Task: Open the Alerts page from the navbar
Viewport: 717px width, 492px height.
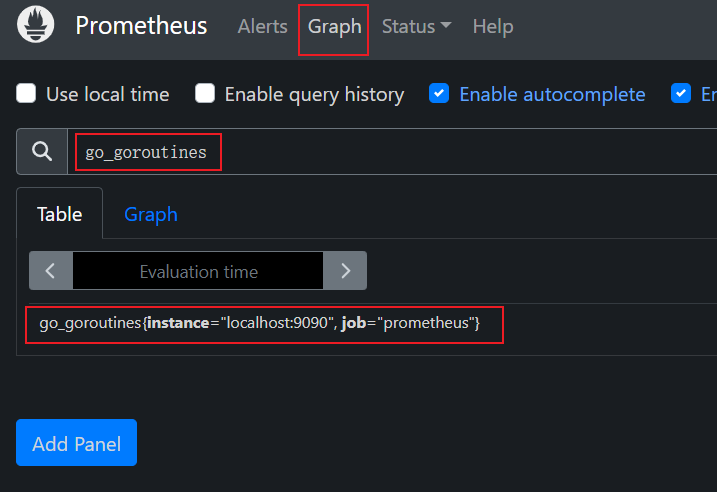Action: (262, 27)
